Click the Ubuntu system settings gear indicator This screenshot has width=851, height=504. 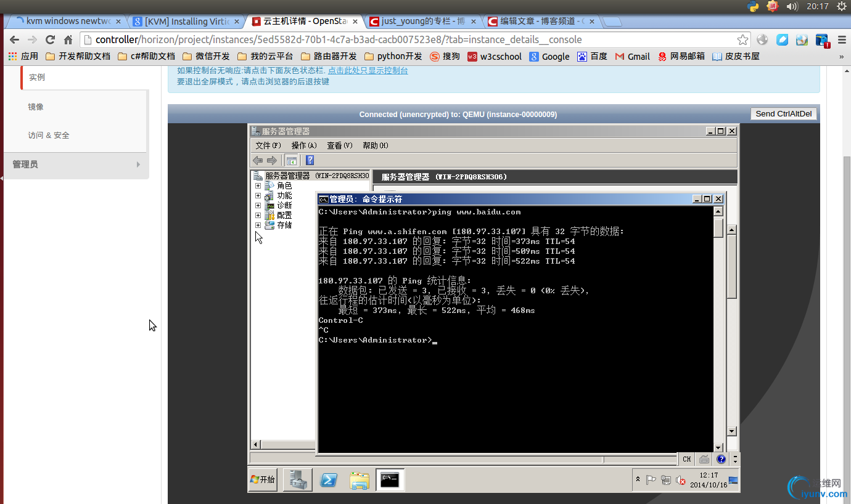click(x=842, y=6)
